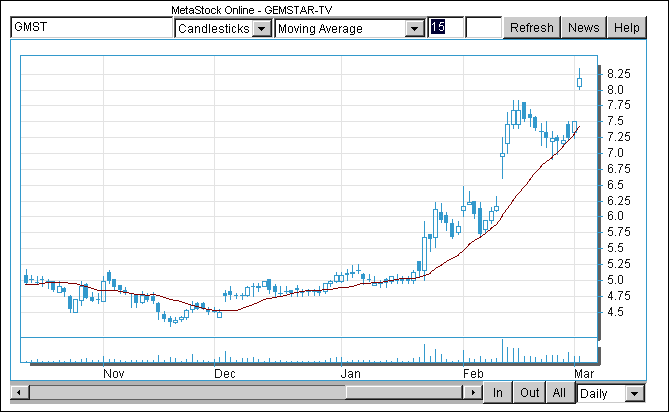
Task: Click the 6.5 price axis label
Action: (x=615, y=185)
